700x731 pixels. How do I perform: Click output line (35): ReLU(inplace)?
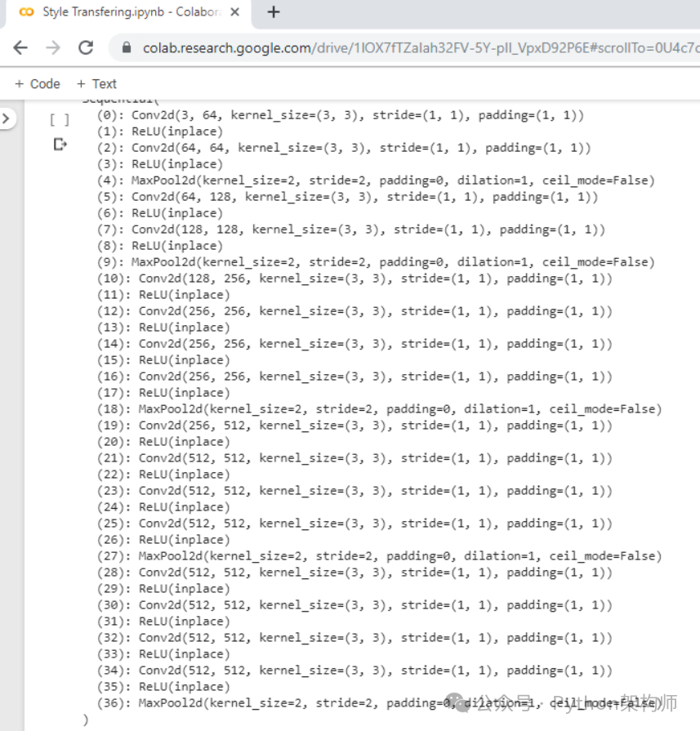[x=163, y=686]
